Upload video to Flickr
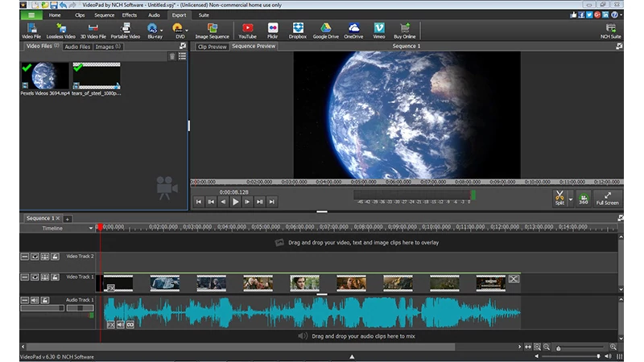644x362 pixels. [273, 31]
